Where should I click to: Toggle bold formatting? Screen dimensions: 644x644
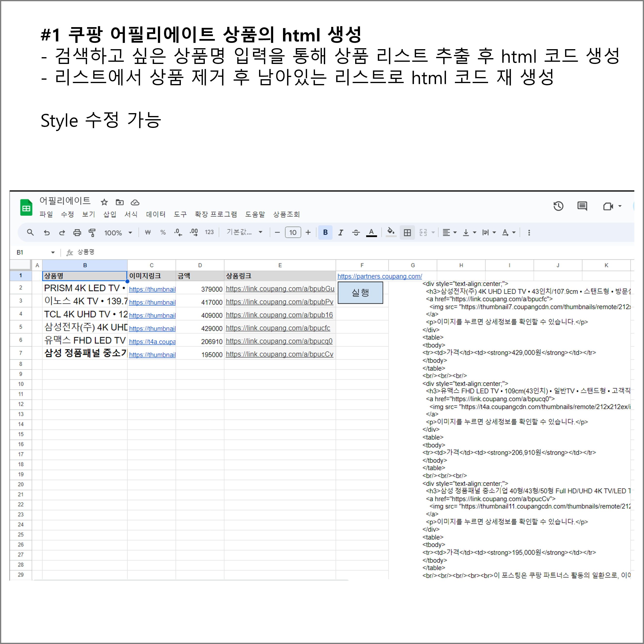pos(325,233)
